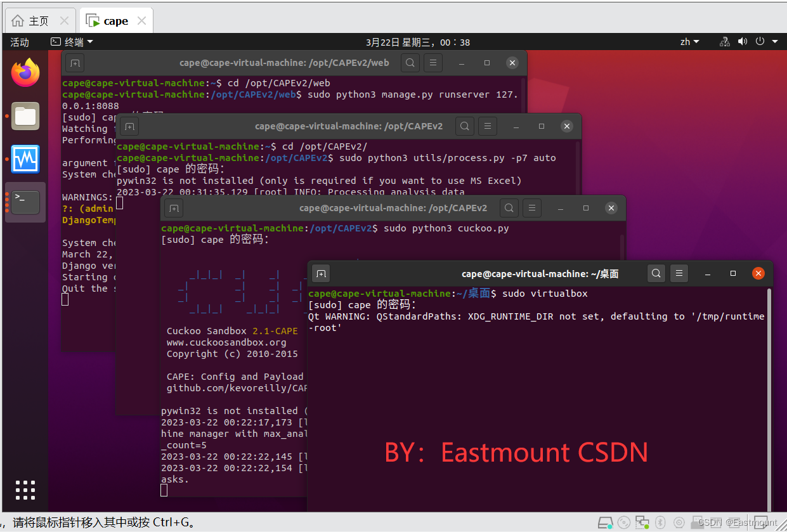
Task: Click search icon in the process.py terminal
Action: (465, 126)
